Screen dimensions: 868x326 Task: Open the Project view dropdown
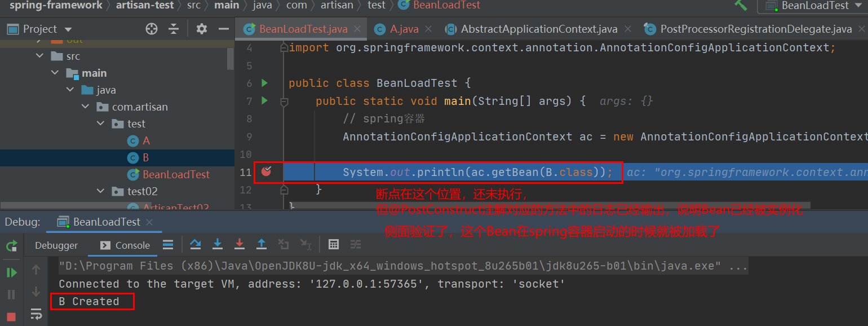tap(68, 29)
